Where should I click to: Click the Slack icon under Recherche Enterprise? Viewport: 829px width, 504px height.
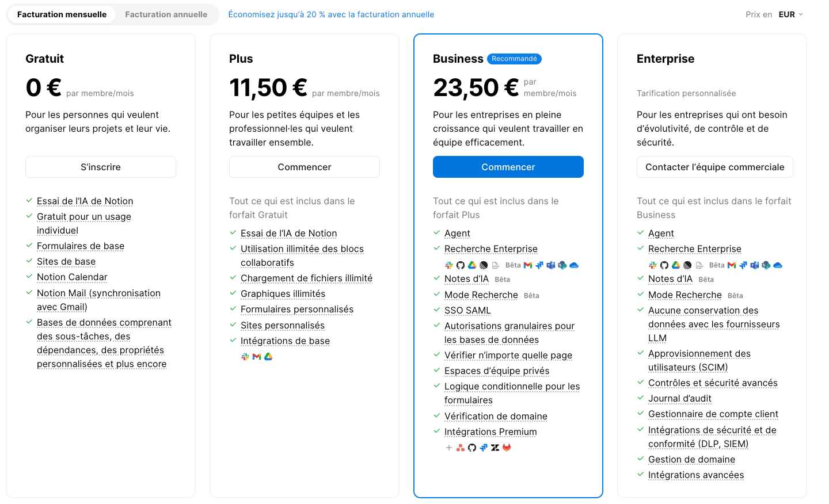pos(449,265)
